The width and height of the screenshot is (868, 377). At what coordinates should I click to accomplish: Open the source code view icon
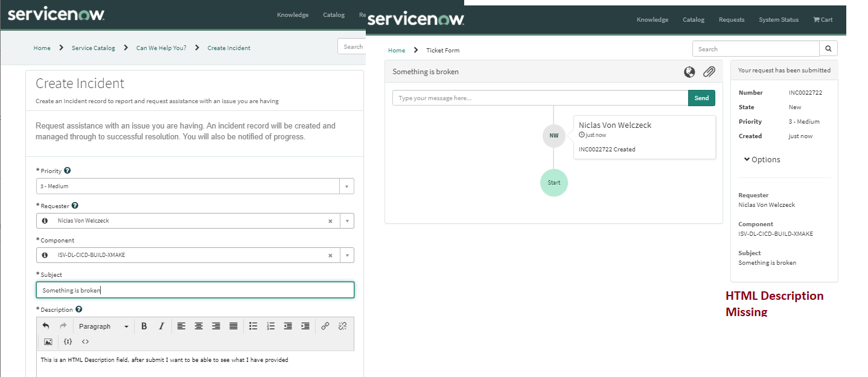(x=85, y=341)
